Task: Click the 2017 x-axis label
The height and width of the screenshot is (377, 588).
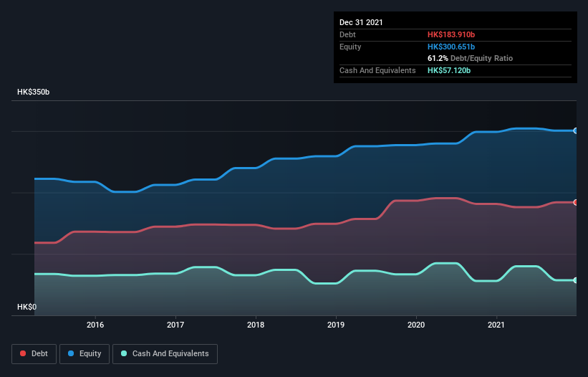Action: tap(175, 325)
